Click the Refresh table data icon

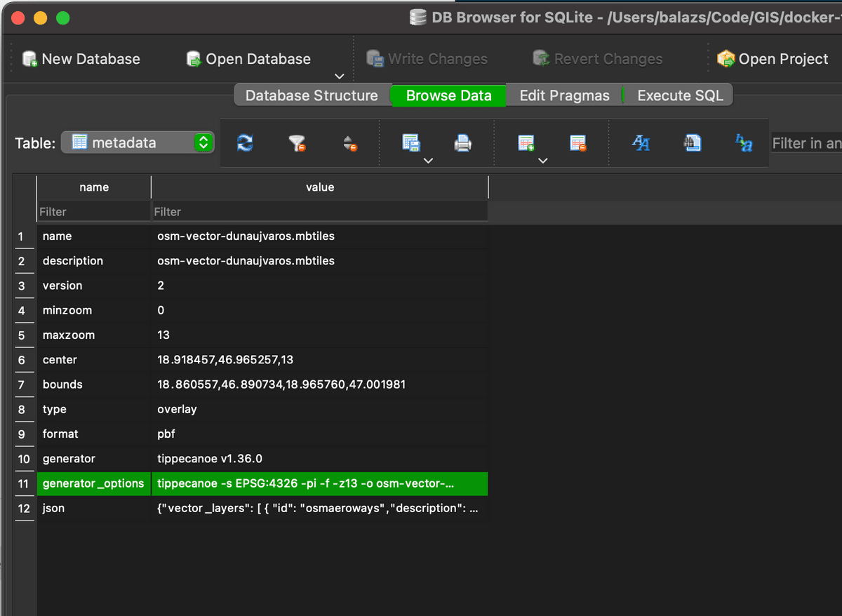(x=245, y=143)
